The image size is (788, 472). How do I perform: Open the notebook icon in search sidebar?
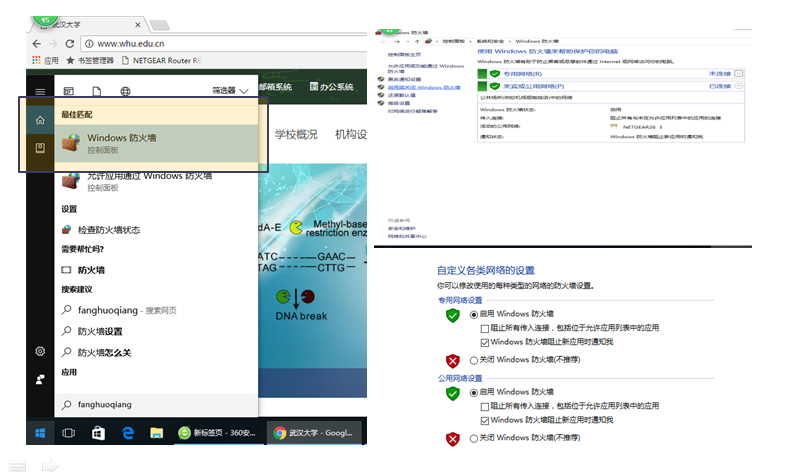click(40, 148)
